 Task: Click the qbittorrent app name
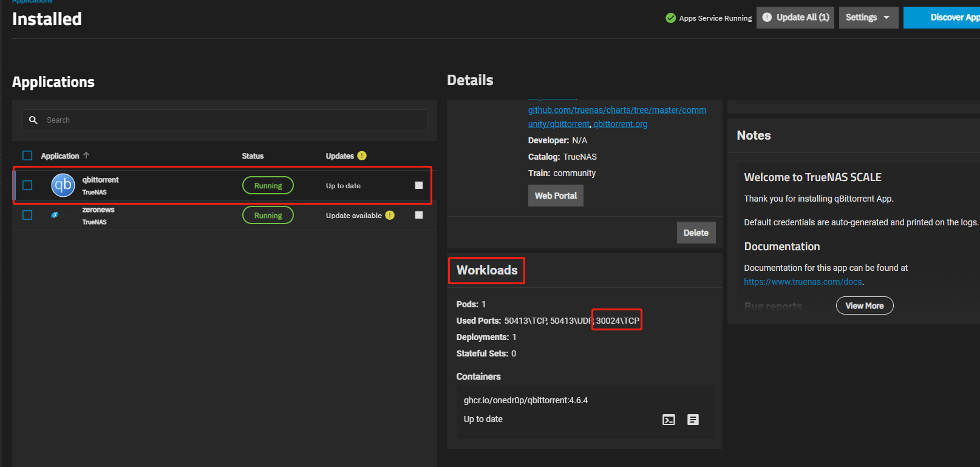click(x=100, y=180)
